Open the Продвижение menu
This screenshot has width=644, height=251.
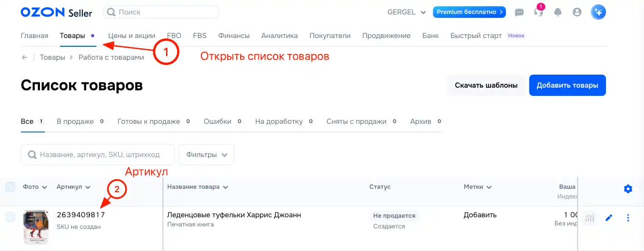[x=386, y=36]
